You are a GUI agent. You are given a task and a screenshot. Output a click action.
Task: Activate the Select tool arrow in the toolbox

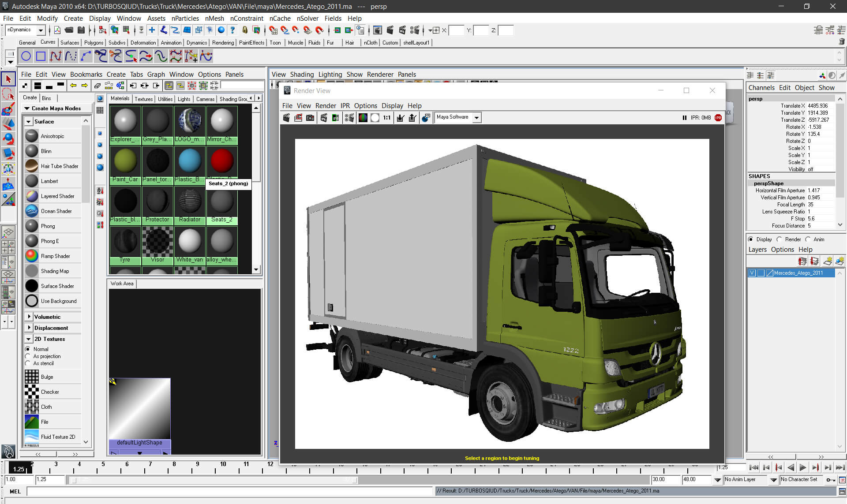pyautogui.click(x=8, y=79)
